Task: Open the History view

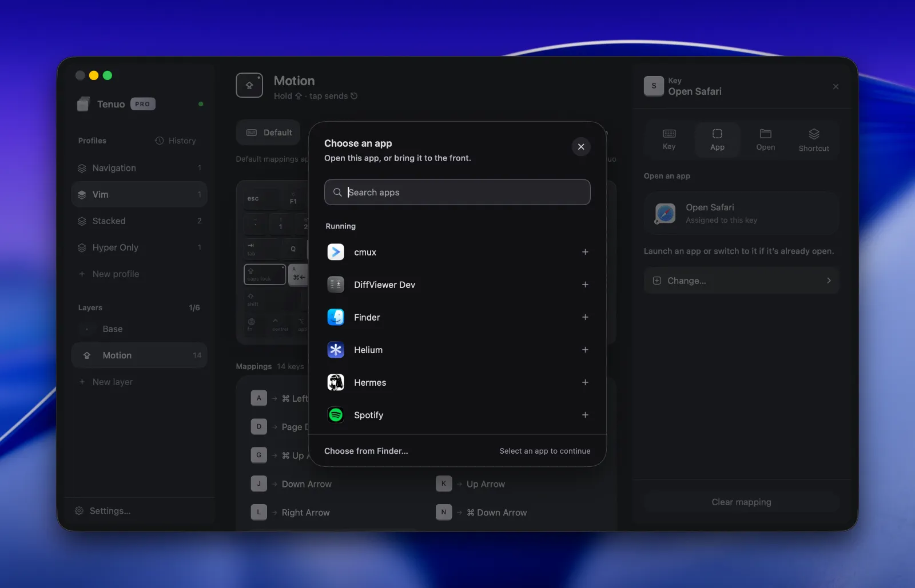Action: point(176,141)
